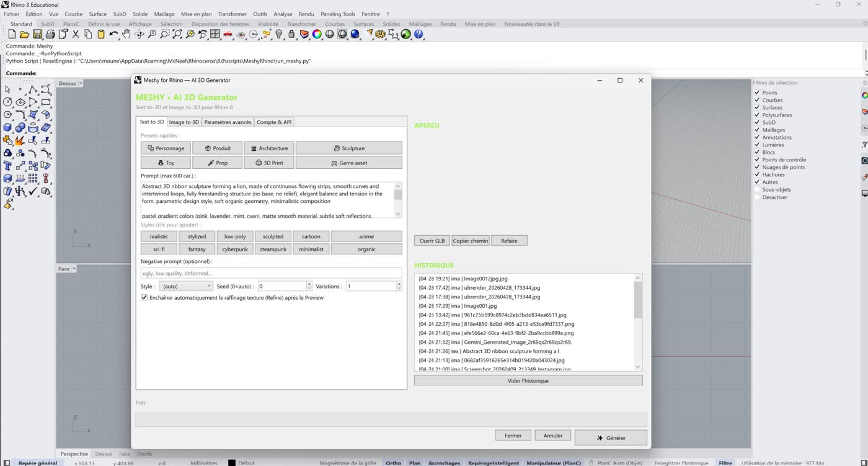This screenshot has width=868, height=466.
Task: Decrease the Variations value with down arrow
Action: (x=399, y=289)
